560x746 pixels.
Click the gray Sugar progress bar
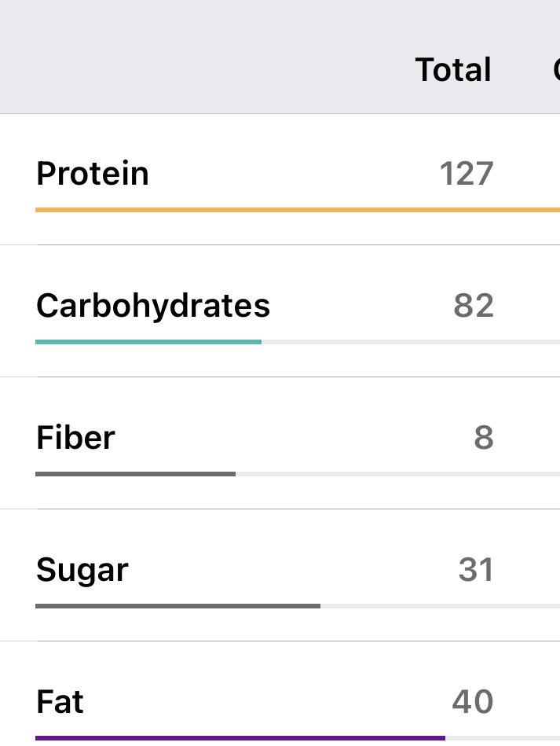pyautogui.click(x=178, y=606)
